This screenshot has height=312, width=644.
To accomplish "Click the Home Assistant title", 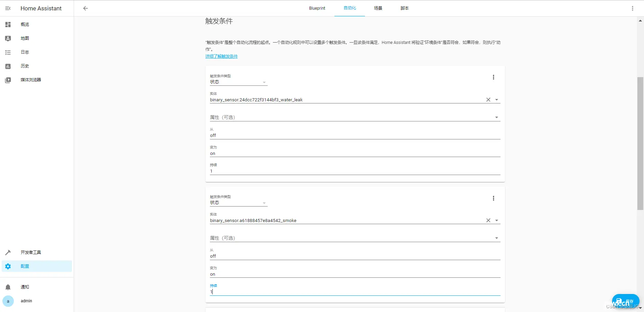I will [x=41, y=8].
